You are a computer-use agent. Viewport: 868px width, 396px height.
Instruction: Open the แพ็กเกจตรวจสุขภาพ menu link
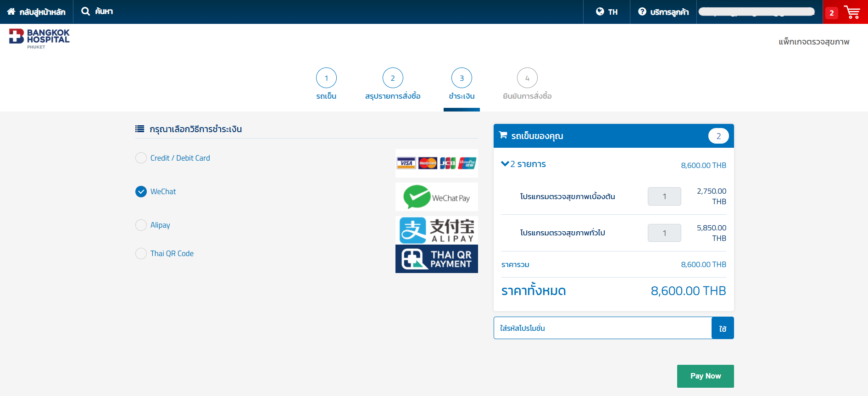coord(814,42)
